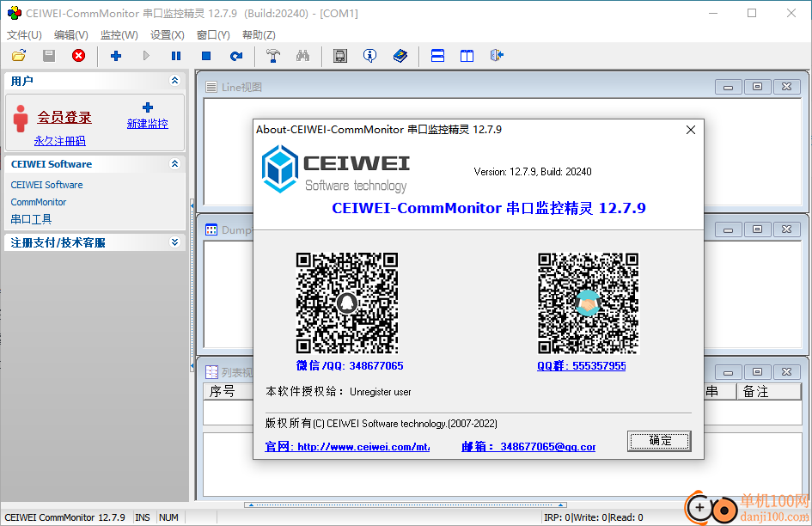Viewport: 812px width, 526px height.
Task: Click the WeChat QR code image
Action: pos(347,303)
